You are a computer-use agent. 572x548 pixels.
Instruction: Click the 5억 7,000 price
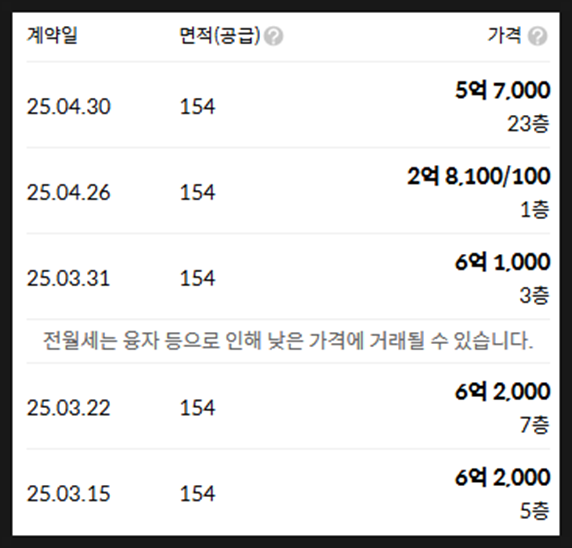coord(503,90)
